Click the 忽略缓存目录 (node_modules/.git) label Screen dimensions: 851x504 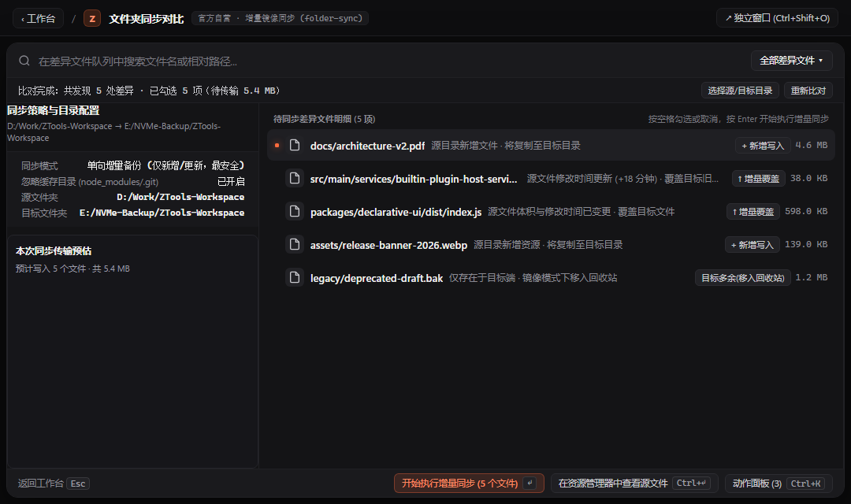click(90, 182)
